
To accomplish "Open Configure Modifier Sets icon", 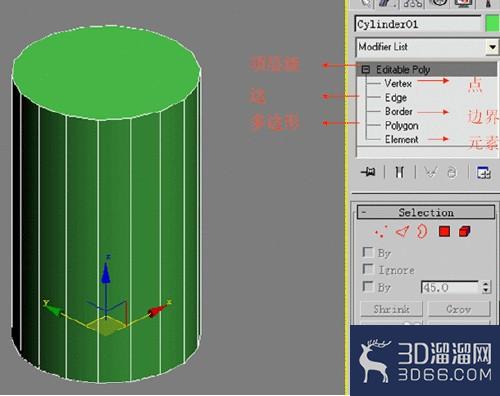I will (x=484, y=172).
